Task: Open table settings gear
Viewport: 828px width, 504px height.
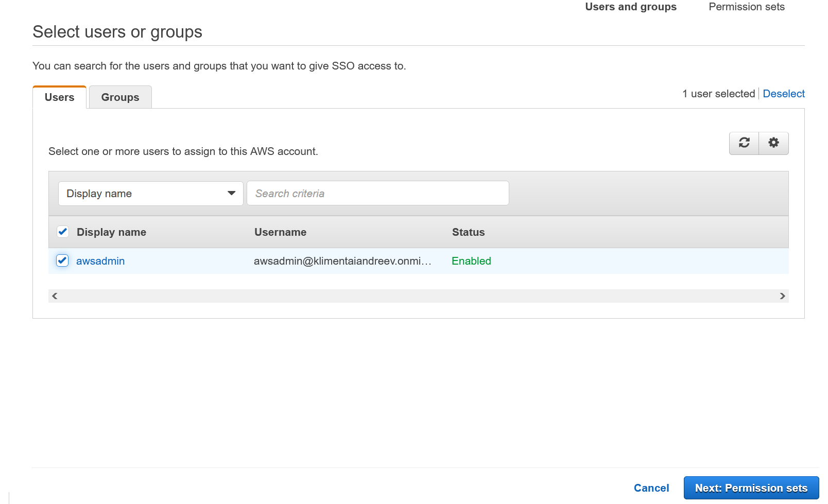Action: (x=773, y=143)
